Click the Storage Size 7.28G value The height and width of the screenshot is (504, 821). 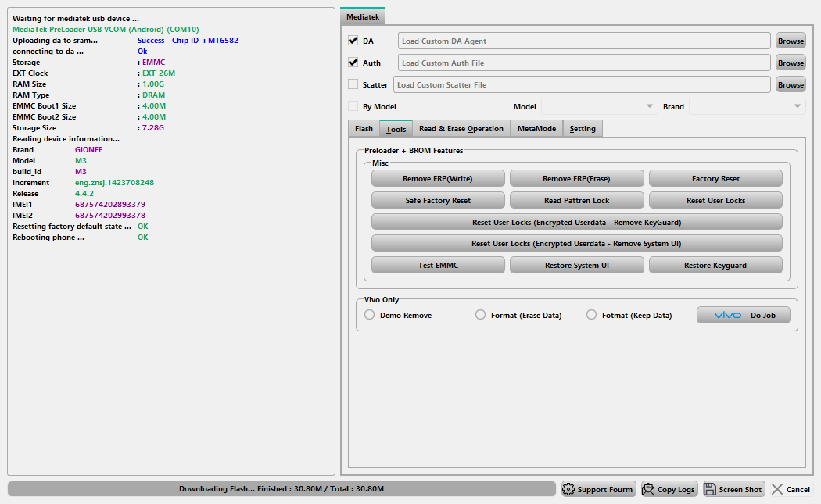pos(153,127)
